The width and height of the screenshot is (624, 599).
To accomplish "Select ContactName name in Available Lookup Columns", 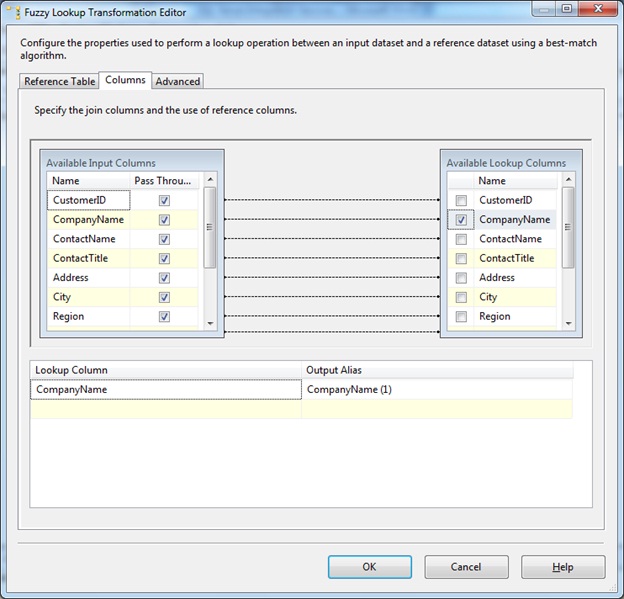I will tap(515, 239).
